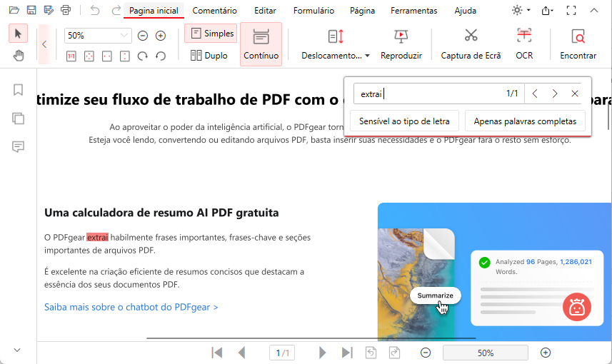This screenshot has height=364, width=612.
Task: Choose the fit width view icon
Action: pos(106,56)
